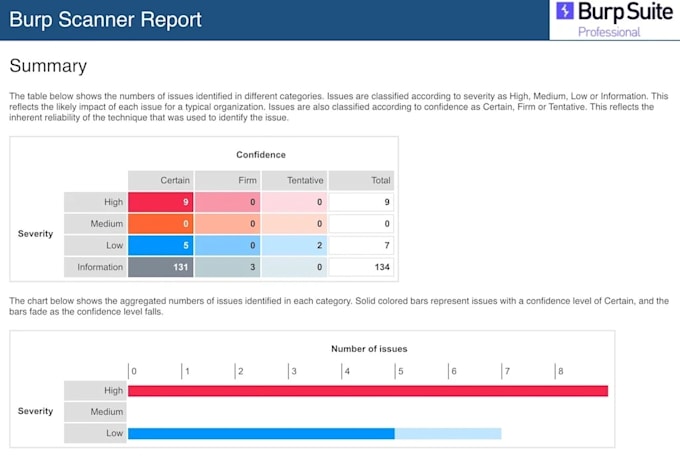This screenshot has width=680, height=460.
Task: Click axis tick label 0 on chart
Action: click(134, 372)
